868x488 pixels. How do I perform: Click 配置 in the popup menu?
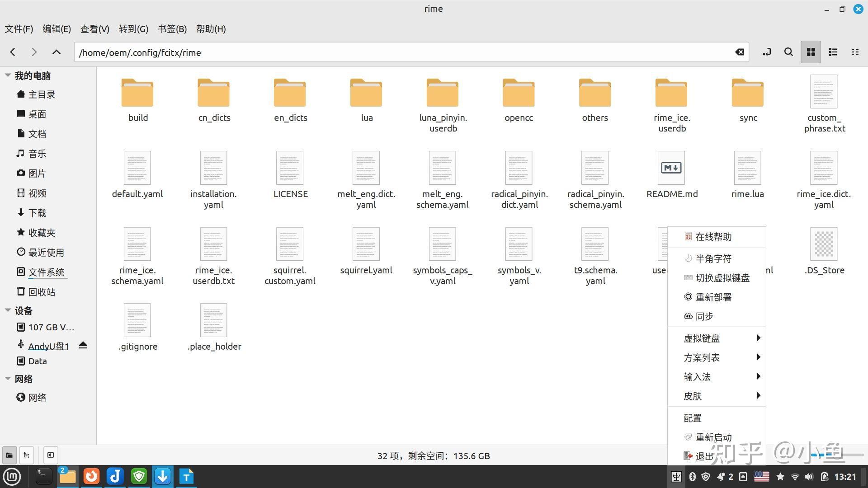(x=693, y=418)
